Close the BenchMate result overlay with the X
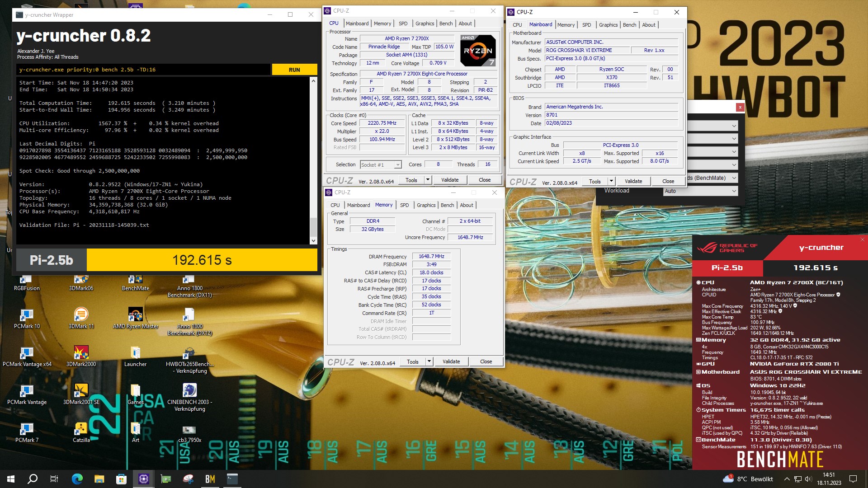This screenshot has height=488, width=868. point(862,239)
